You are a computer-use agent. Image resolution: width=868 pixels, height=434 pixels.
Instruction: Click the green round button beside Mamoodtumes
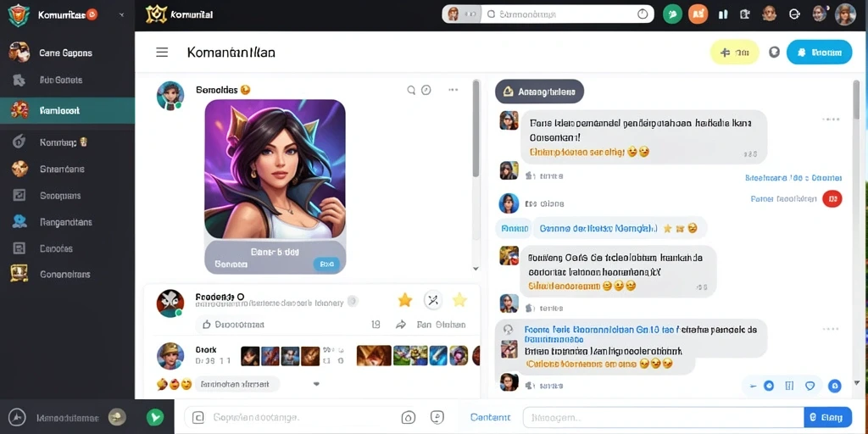pyautogui.click(x=155, y=417)
